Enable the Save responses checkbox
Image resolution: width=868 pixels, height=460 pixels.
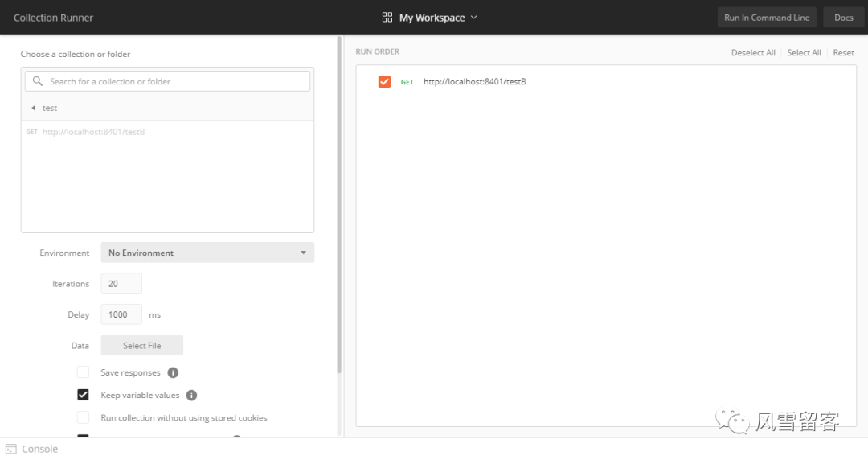pyautogui.click(x=83, y=372)
